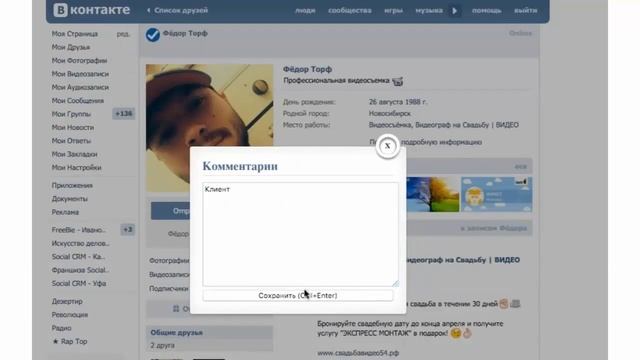Screen dimensions: 640x360
Task: Open Приложения in sidebar
Action: 72,185
